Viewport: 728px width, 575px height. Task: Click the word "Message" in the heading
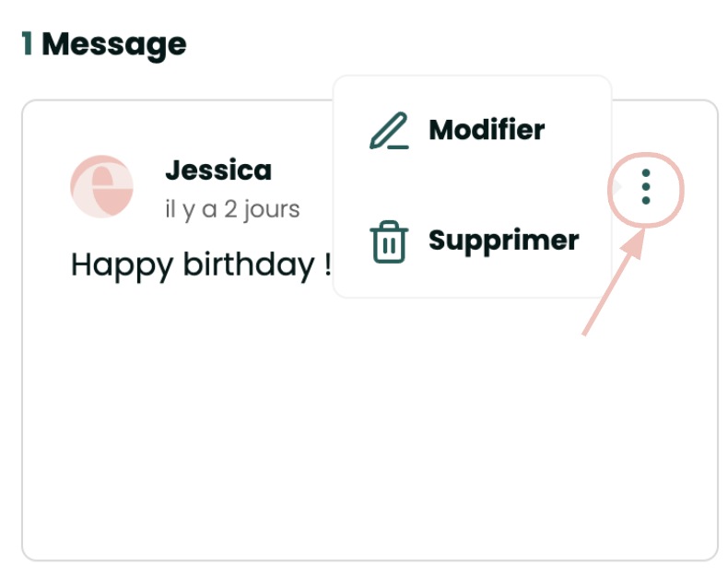(x=114, y=43)
